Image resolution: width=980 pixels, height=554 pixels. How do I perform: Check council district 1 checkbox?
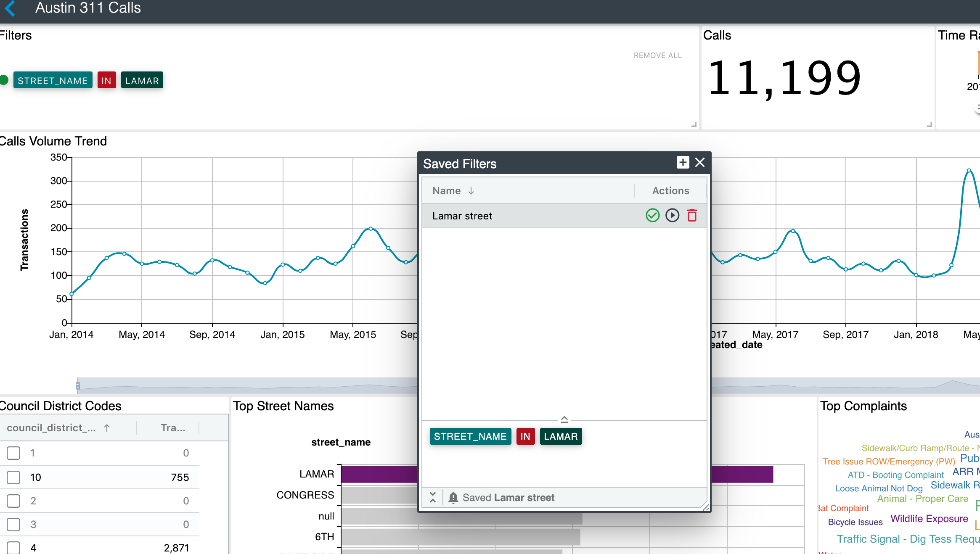13,453
